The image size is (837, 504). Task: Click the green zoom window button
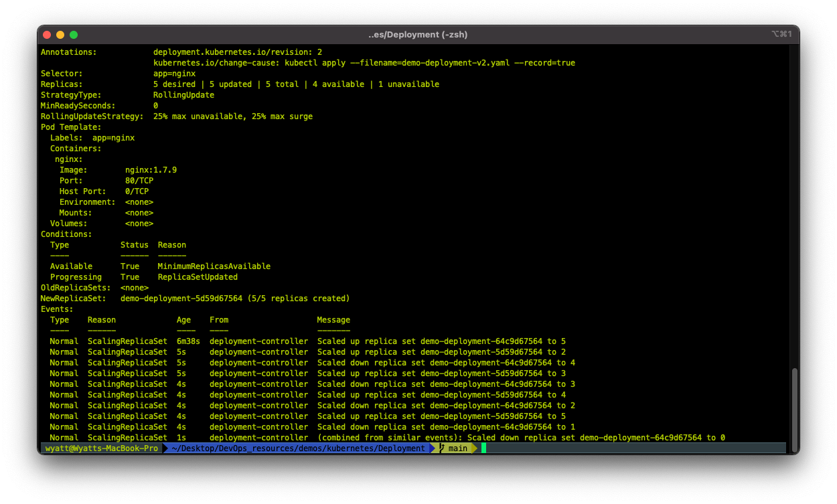tap(74, 35)
